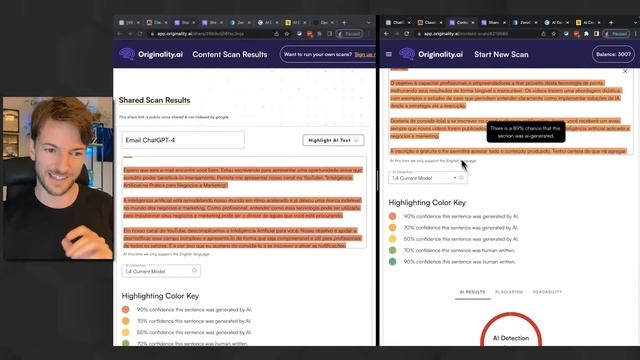Click the AI Detection score circle
This screenshot has width=640, height=360.
[511, 330]
